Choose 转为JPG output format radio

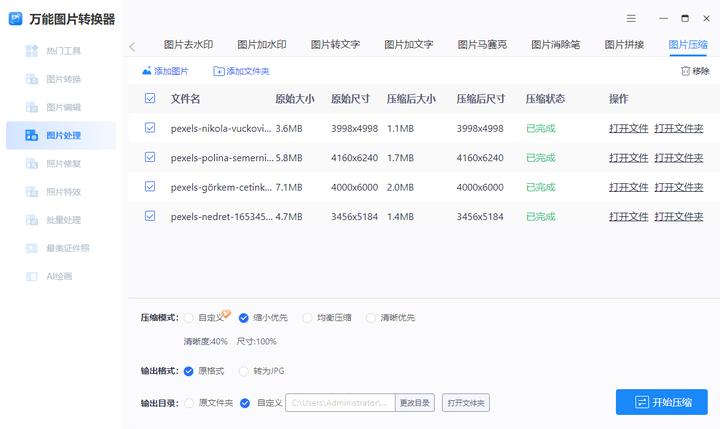point(243,371)
